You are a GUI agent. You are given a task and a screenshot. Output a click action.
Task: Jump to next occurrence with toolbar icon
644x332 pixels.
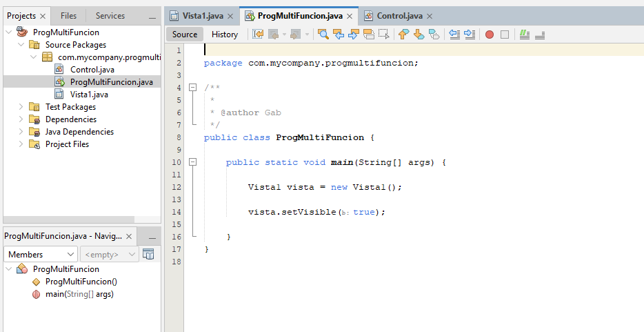click(x=353, y=35)
